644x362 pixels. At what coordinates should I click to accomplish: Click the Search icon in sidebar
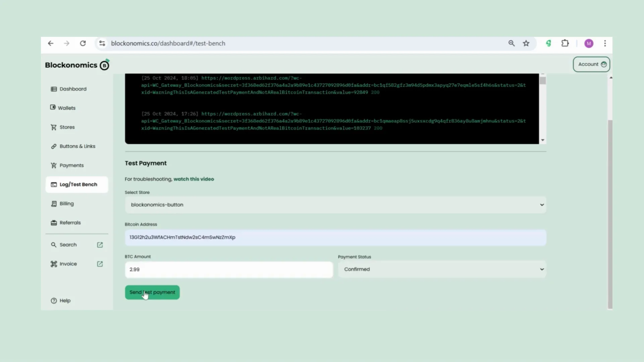point(54,244)
